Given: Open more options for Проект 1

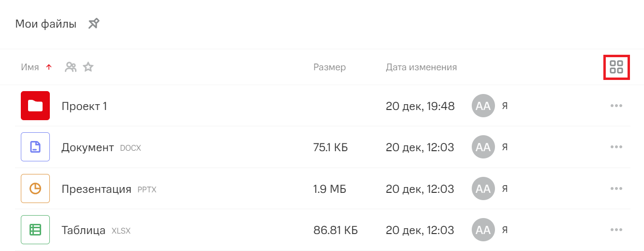Looking at the screenshot, I should coord(616,106).
